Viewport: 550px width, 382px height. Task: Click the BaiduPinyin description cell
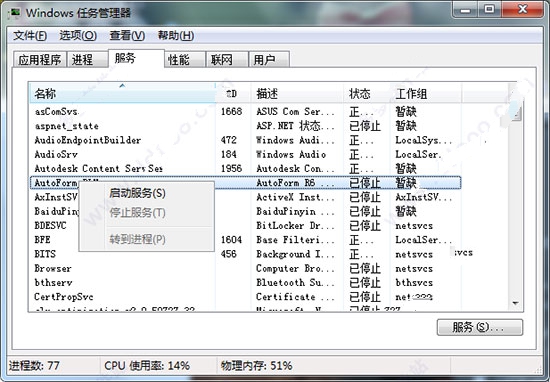tap(295, 212)
